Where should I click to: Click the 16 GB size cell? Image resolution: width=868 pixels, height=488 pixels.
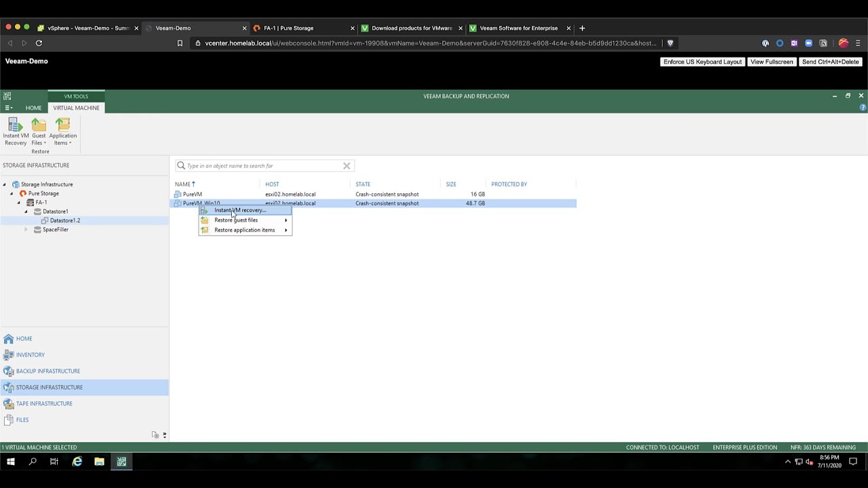click(477, 194)
